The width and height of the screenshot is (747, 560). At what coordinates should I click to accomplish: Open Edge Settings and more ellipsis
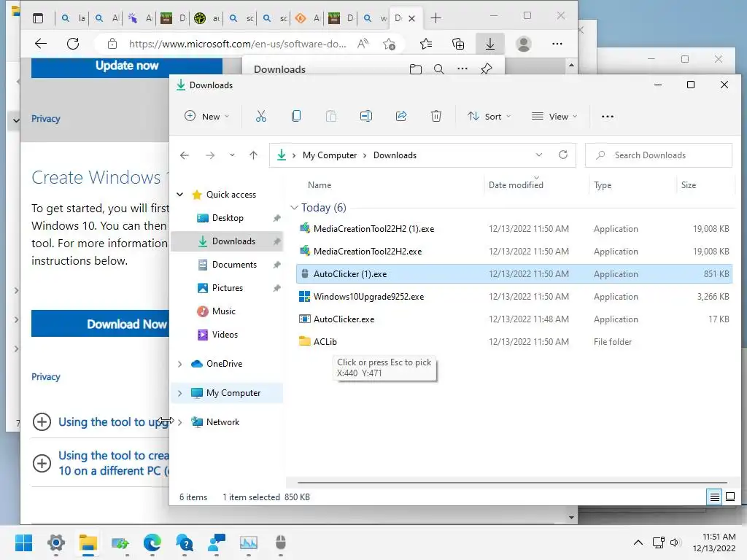coord(557,44)
